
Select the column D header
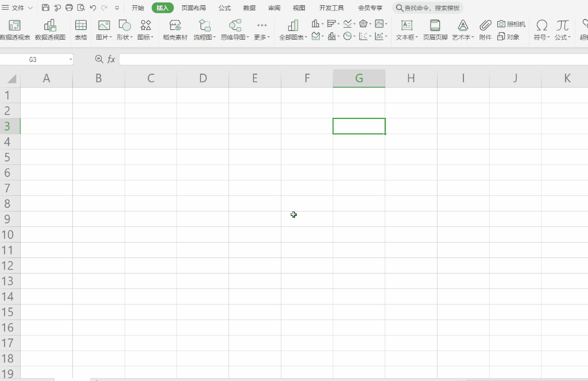(203, 79)
